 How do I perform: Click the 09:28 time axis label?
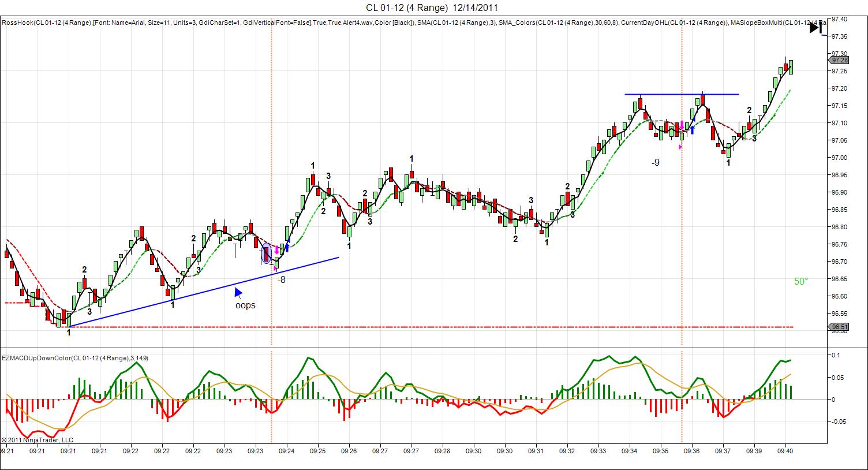click(443, 451)
